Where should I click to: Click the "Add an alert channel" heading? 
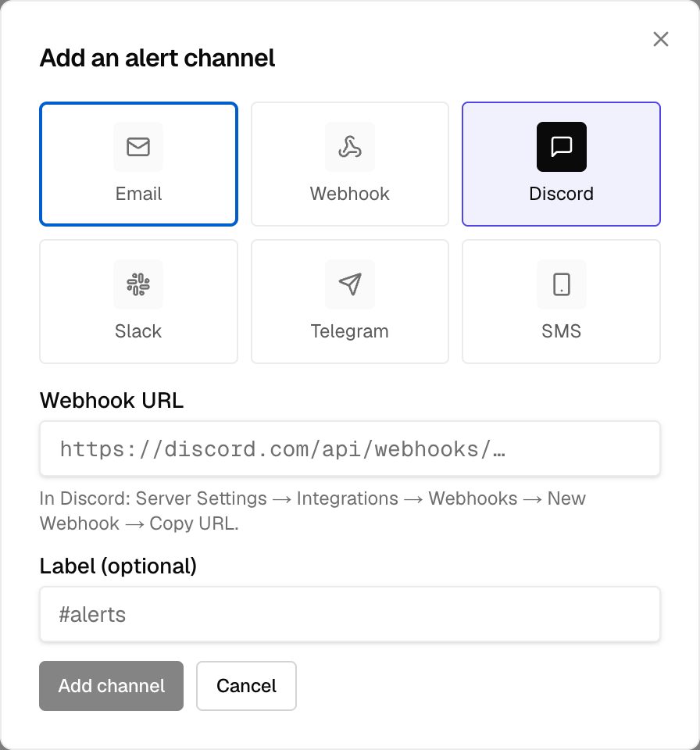pyautogui.click(x=157, y=58)
